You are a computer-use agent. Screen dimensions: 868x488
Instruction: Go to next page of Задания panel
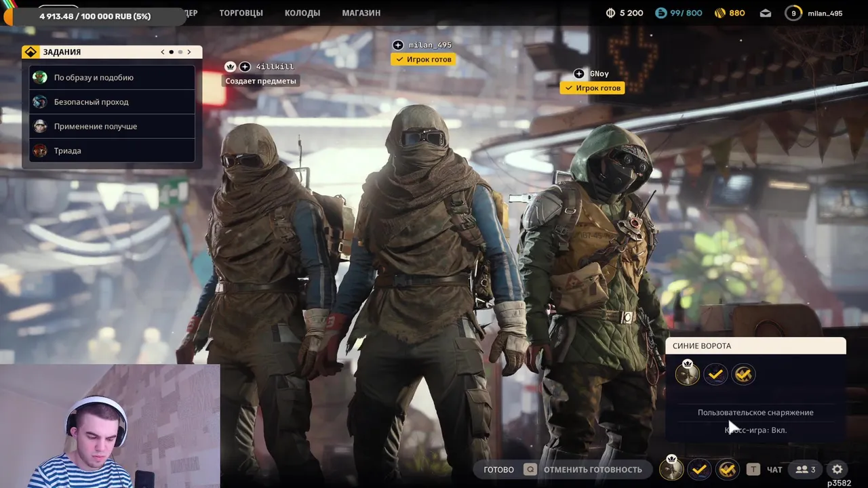coord(189,52)
